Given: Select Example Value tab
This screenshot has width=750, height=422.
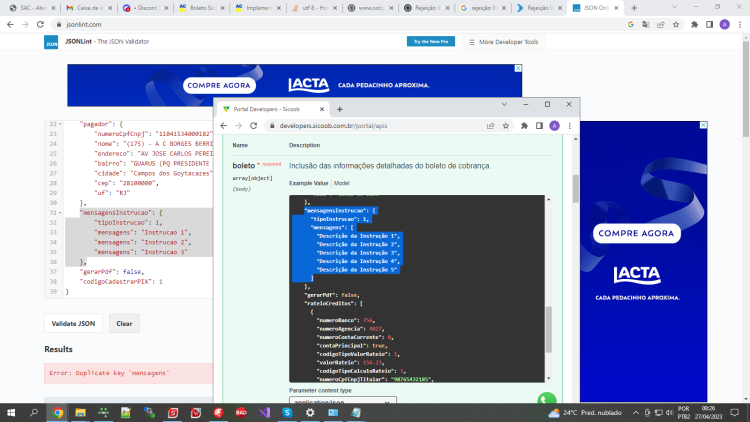Looking at the screenshot, I should point(309,183).
